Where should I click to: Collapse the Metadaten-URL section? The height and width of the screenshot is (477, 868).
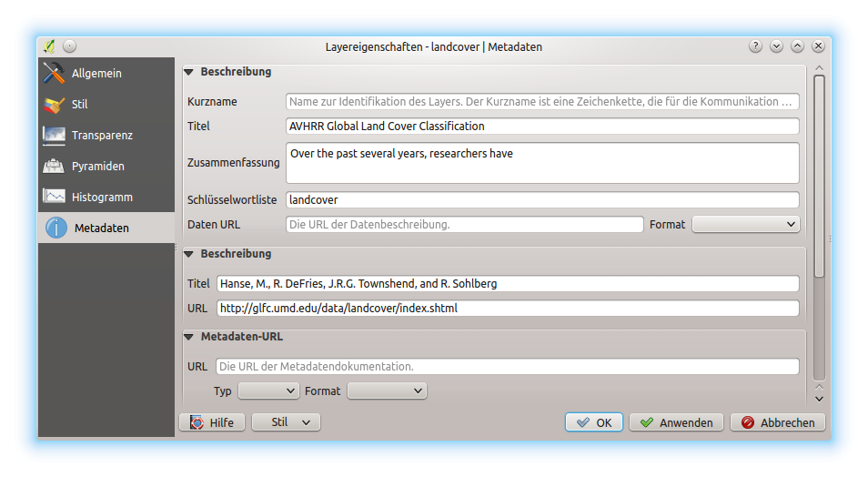[189, 337]
